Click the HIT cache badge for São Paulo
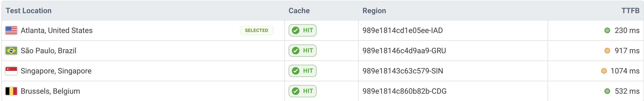 click(x=302, y=51)
